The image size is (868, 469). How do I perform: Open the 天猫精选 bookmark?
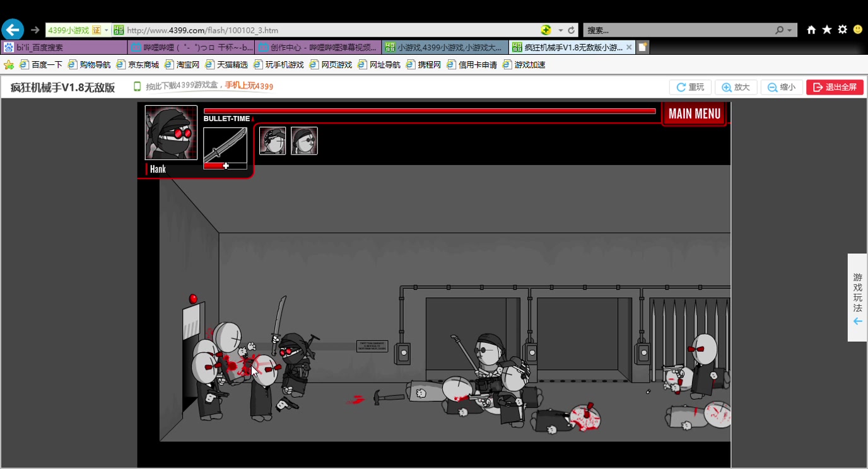coord(226,64)
